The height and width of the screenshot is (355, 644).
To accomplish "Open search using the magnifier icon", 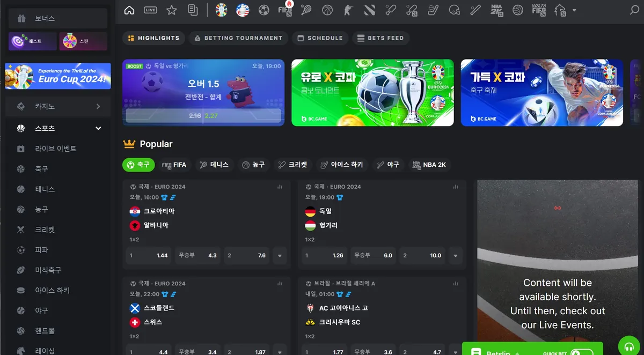I will [x=634, y=10].
